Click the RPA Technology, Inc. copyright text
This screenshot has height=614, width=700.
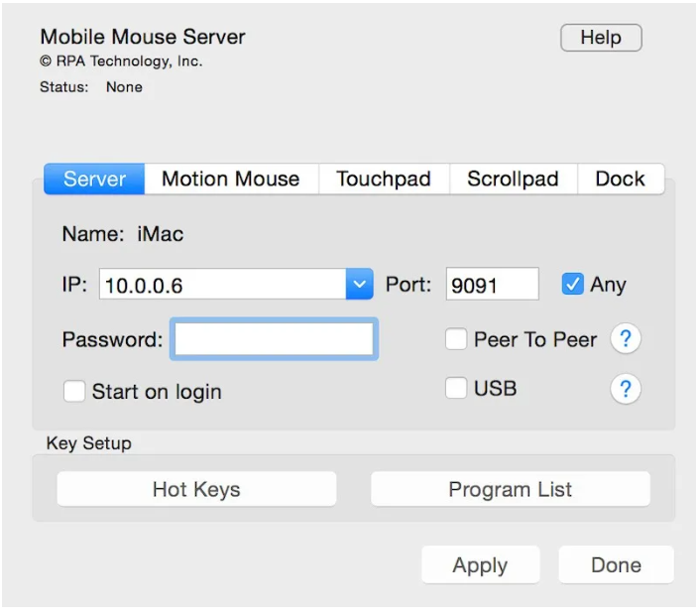(x=121, y=61)
